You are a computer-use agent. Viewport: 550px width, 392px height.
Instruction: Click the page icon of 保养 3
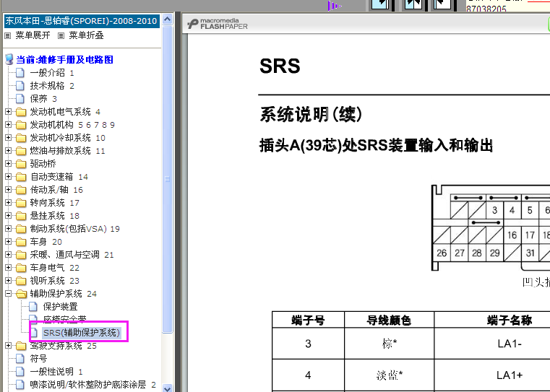[x=20, y=99]
